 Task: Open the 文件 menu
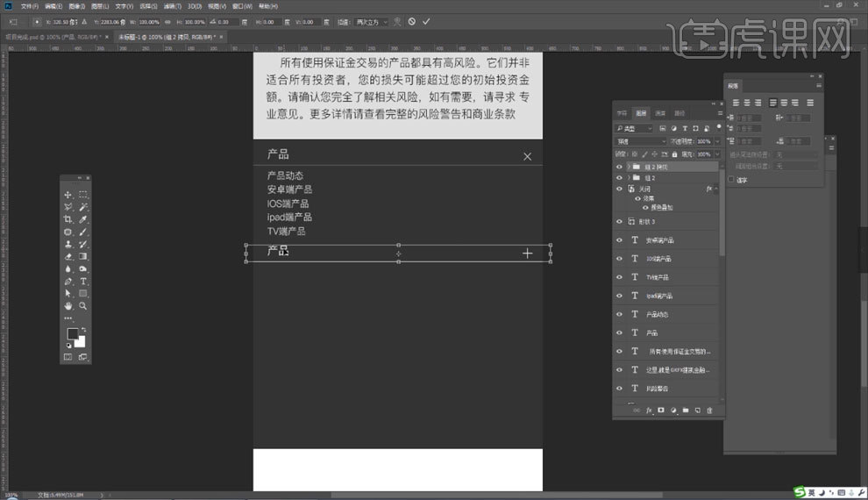(x=29, y=6)
